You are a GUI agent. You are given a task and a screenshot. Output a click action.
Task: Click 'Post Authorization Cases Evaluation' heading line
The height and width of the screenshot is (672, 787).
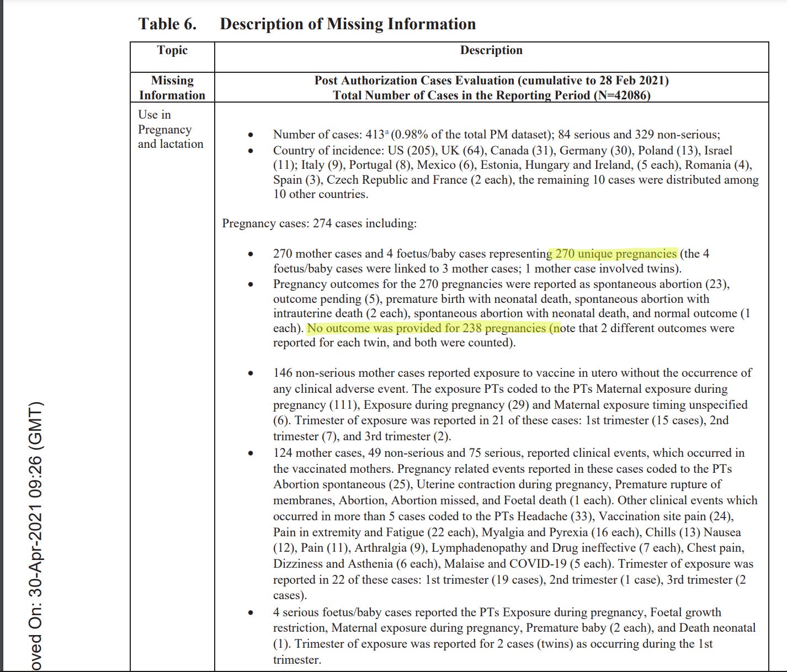point(491,81)
